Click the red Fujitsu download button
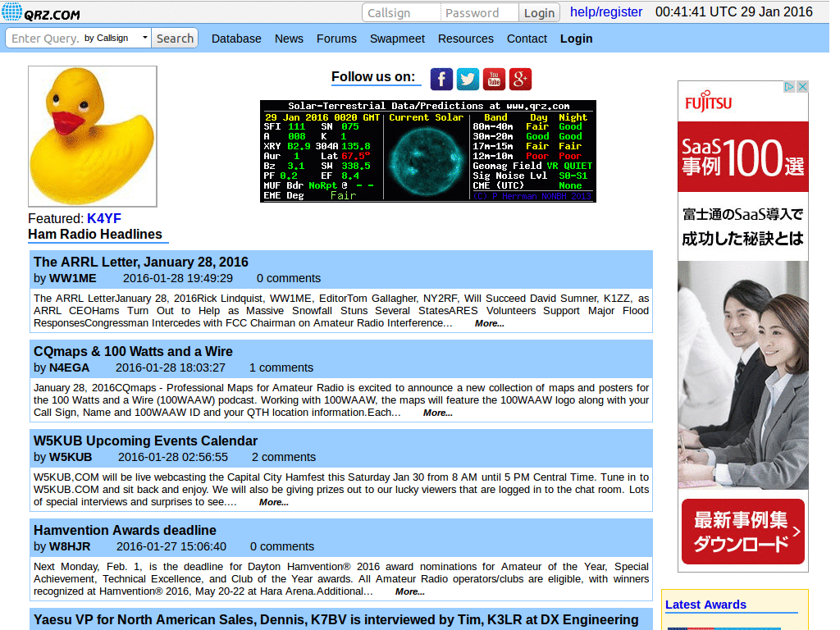 [743, 532]
